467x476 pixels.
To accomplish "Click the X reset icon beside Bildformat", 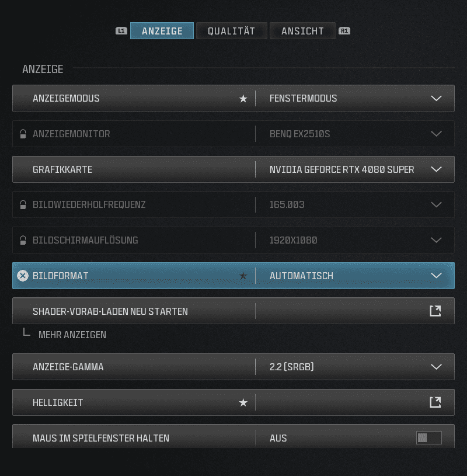I will pos(23,276).
